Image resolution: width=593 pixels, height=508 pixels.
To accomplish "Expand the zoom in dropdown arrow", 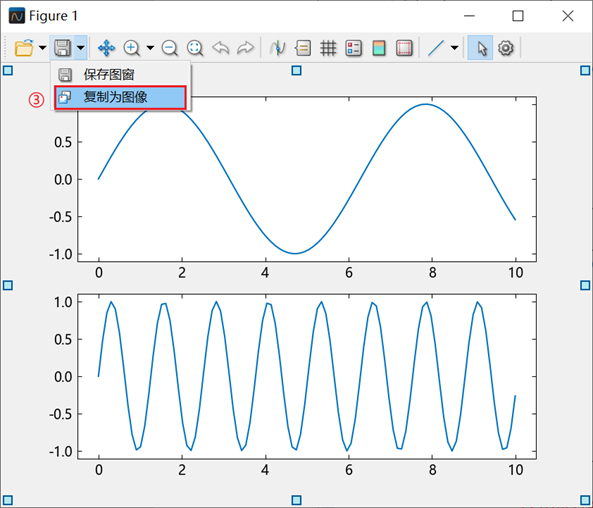I will [x=150, y=48].
